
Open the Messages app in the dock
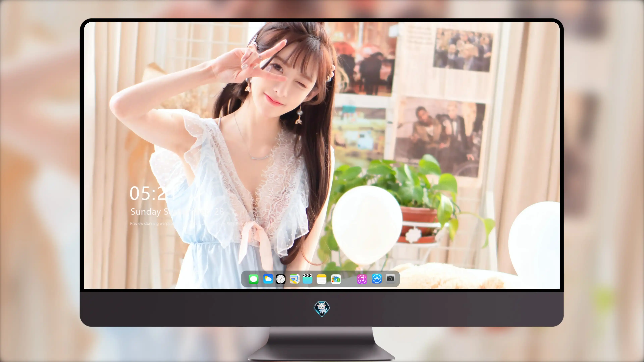click(x=254, y=279)
